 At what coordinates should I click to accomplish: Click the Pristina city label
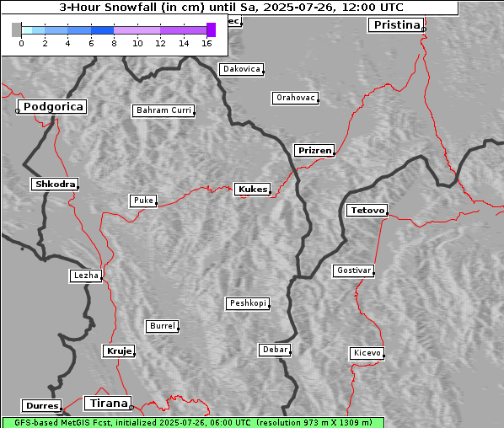click(396, 25)
